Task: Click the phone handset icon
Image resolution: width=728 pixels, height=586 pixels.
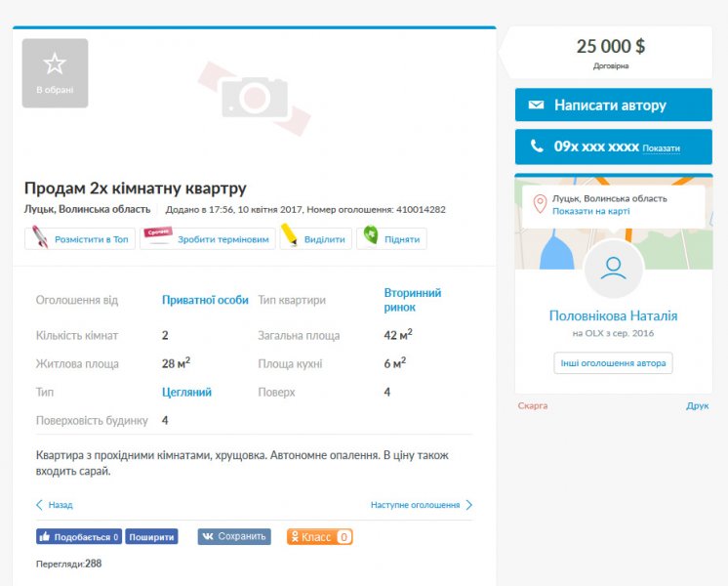Action: (x=536, y=146)
